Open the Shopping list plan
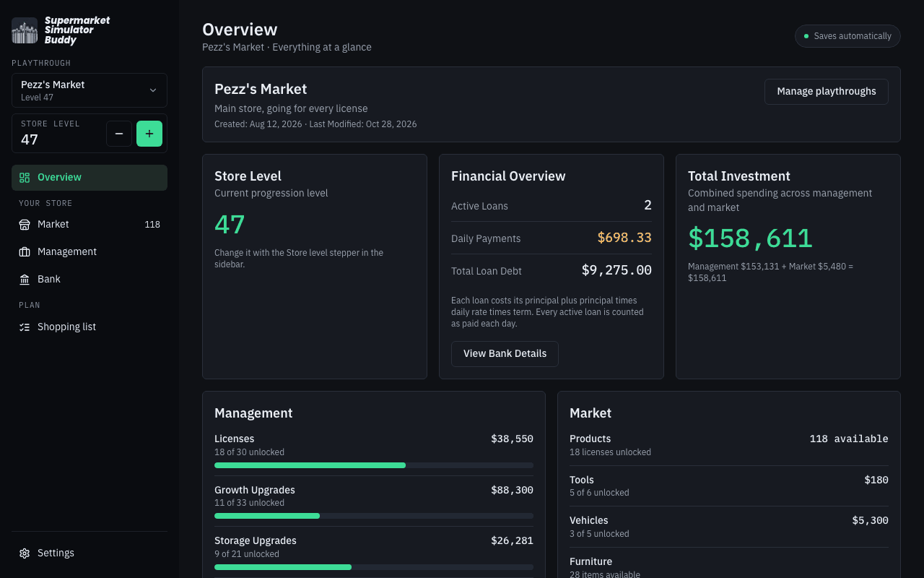This screenshot has height=578, width=924. pos(90,327)
